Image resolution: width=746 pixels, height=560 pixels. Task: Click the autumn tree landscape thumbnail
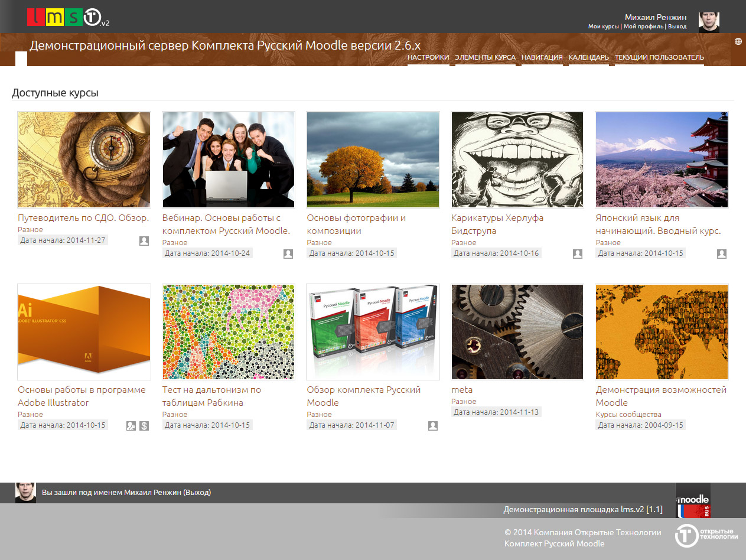pos(373,159)
